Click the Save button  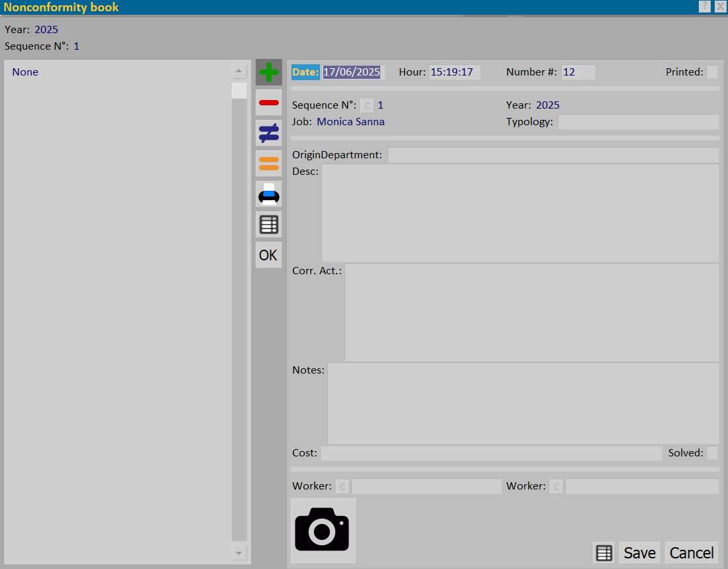coord(640,552)
